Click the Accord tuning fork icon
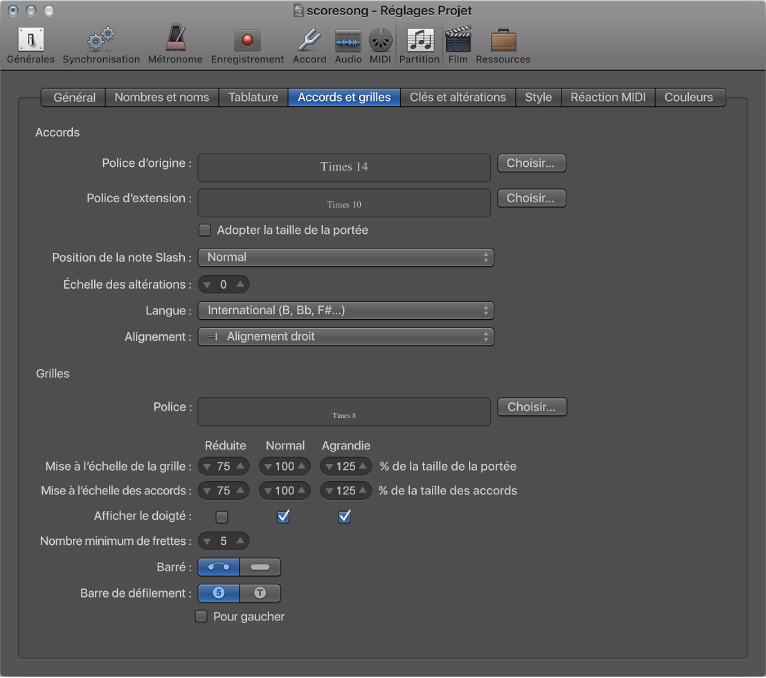Screen dimensions: 766x678 [x=309, y=42]
